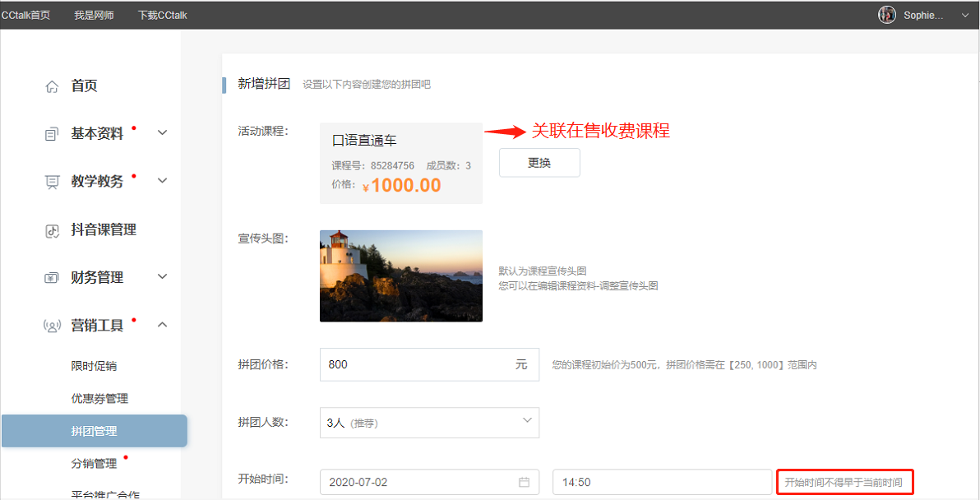This screenshot has height=500, width=980.
Task: Click the lighthouse promo thumbnail
Action: pyautogui.click(x=401, y=275)
